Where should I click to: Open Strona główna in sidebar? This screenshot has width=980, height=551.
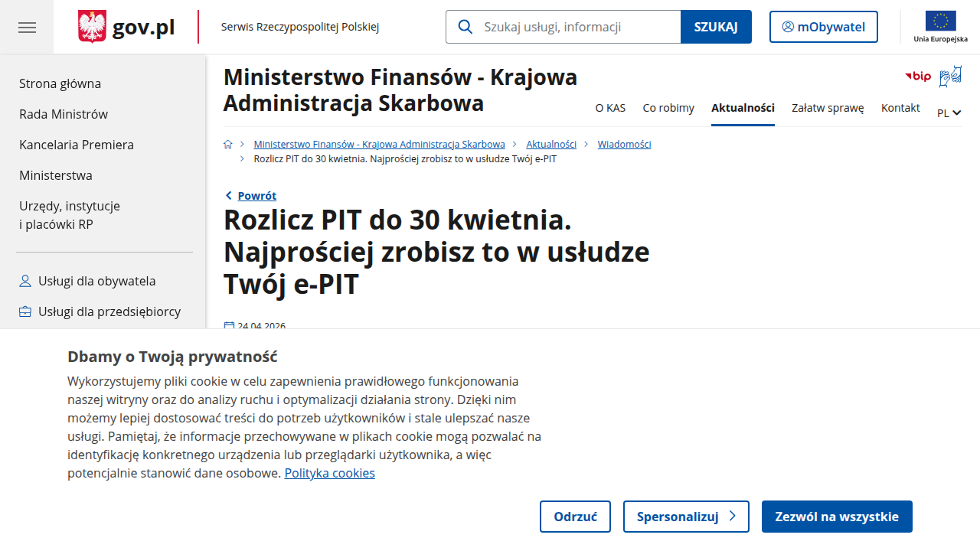tap(60, 83)
